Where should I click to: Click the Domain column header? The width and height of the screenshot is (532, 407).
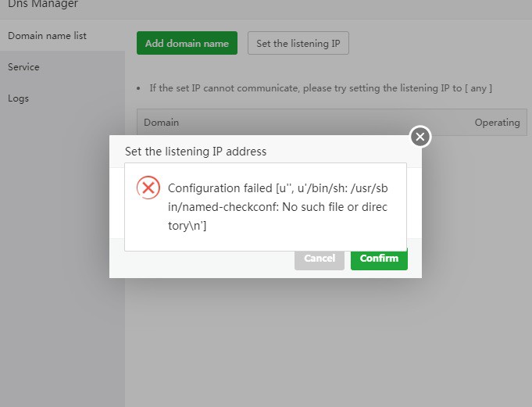pyautogui.click(x=162, y=123)
